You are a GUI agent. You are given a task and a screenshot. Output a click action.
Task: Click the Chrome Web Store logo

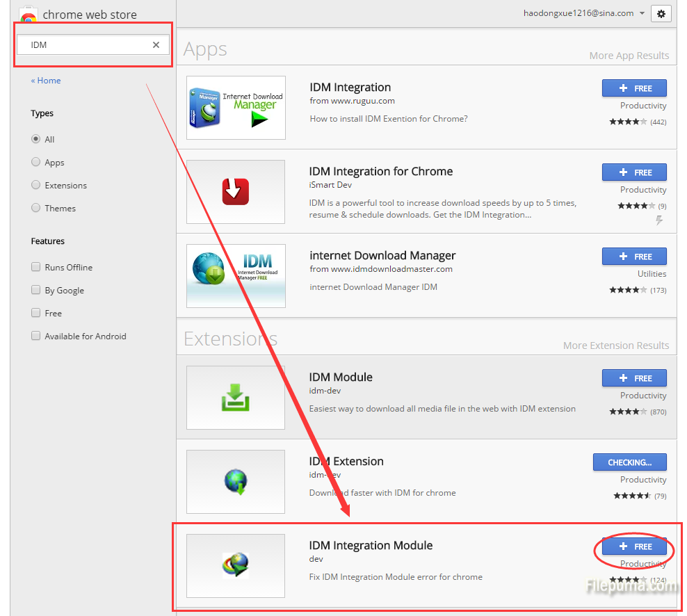(29, 15)
